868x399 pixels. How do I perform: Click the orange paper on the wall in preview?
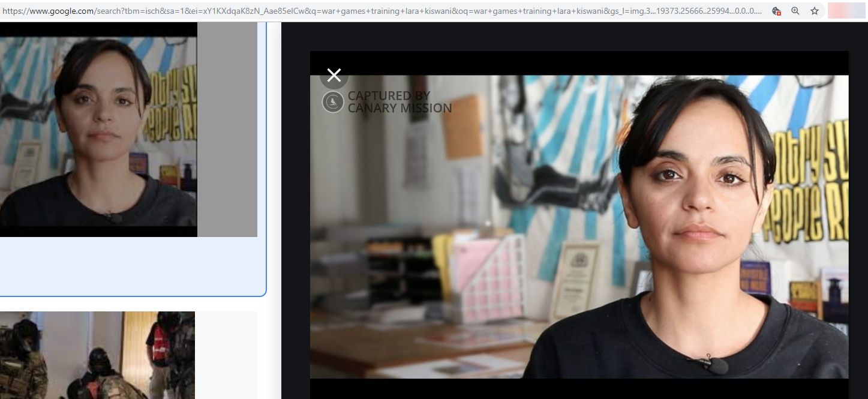462,126
